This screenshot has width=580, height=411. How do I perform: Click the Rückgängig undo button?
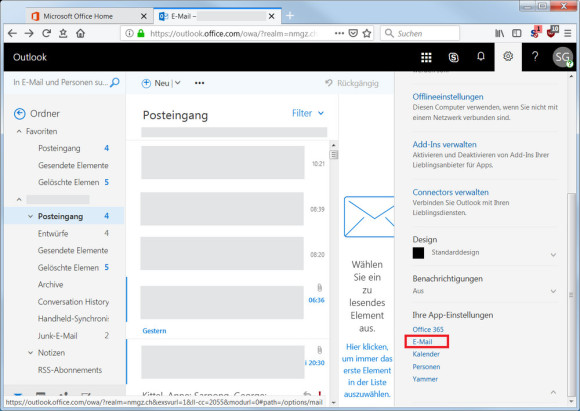coord(352,83)
